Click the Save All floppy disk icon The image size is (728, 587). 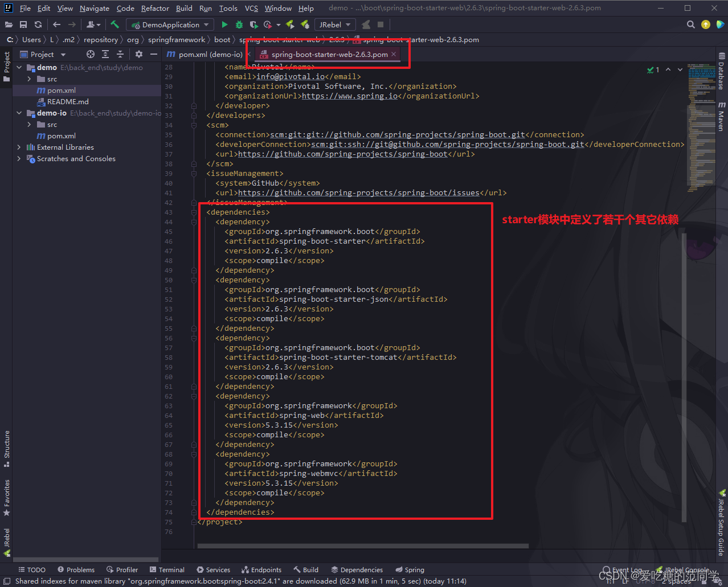23,24
